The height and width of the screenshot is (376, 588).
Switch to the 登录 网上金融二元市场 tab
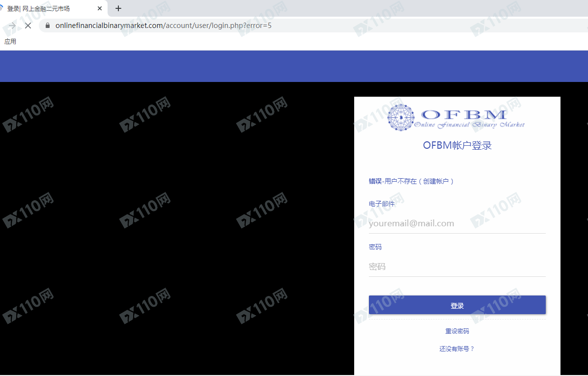tap(38, 8)
